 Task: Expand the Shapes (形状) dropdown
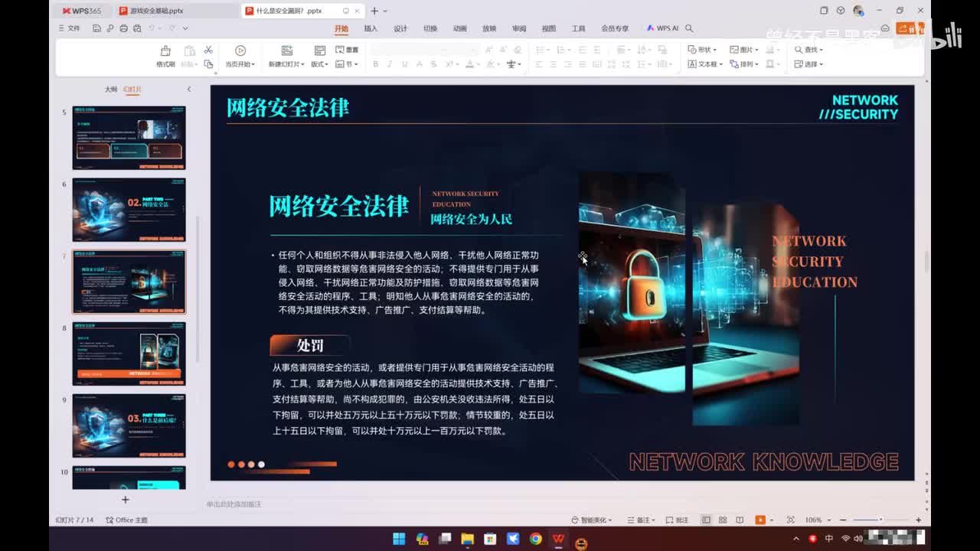[x=701, y=50]
